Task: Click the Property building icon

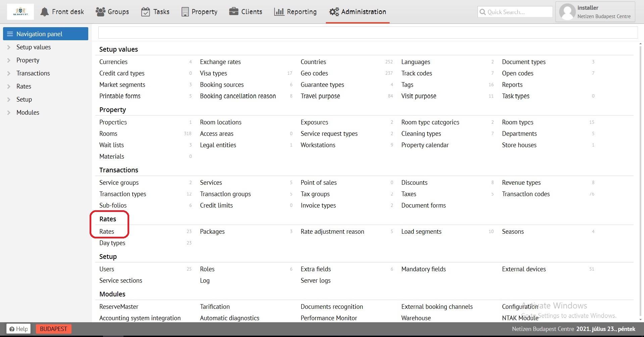Action: point(185,12)
